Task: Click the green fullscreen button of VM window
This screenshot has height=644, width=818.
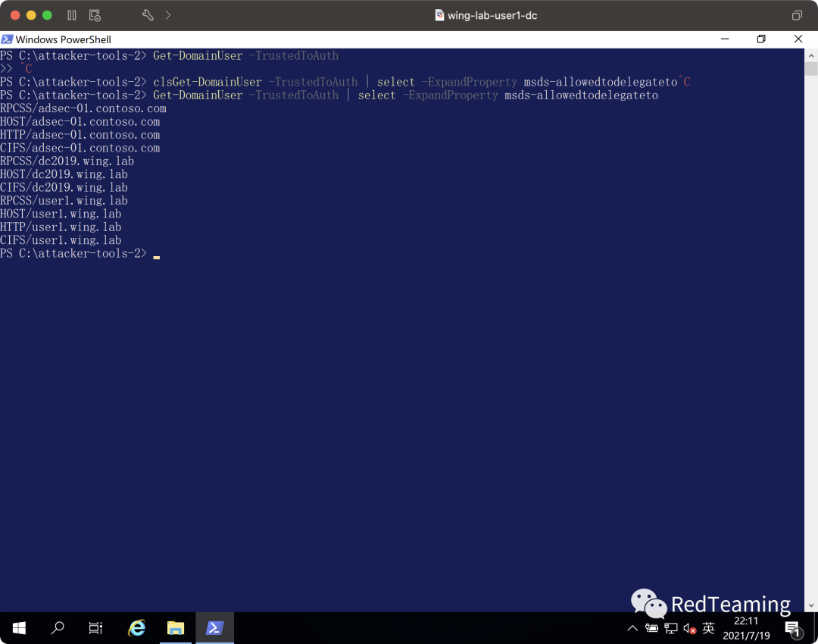Action: tap(47, 15)
